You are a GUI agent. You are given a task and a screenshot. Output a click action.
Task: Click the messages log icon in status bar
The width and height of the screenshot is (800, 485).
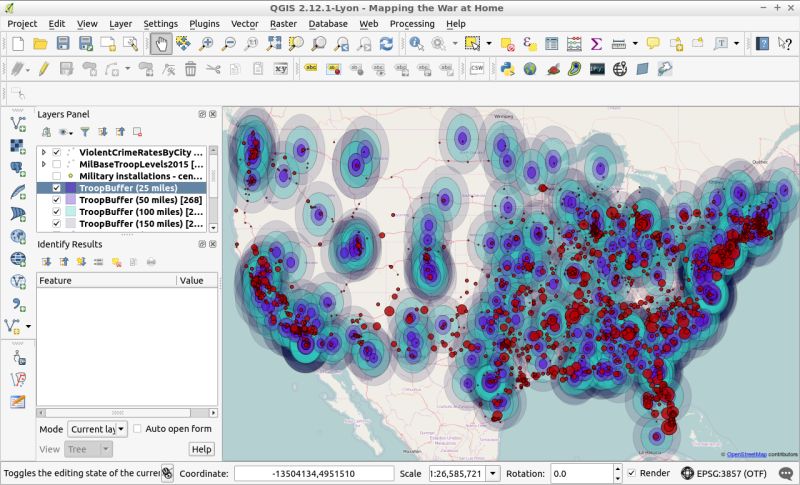(786, 473)
